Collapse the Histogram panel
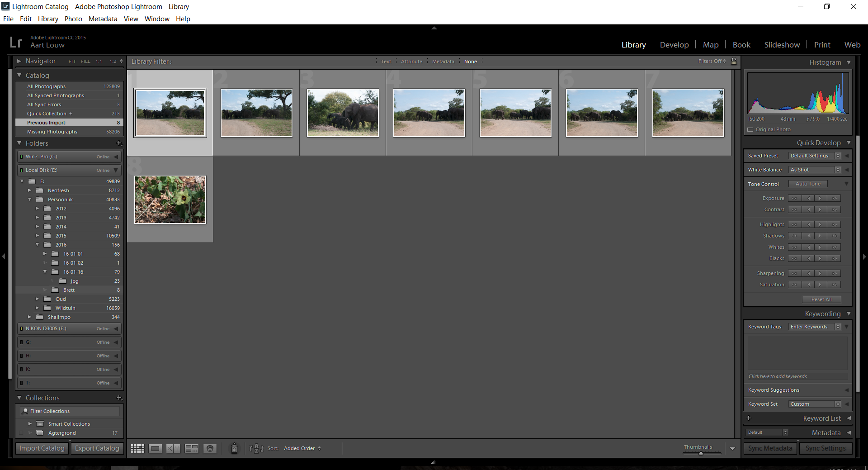 [849, 62]
